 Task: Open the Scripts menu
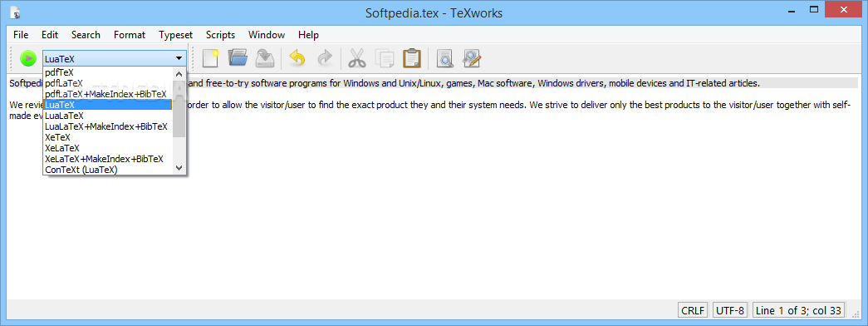click(220, 35)
